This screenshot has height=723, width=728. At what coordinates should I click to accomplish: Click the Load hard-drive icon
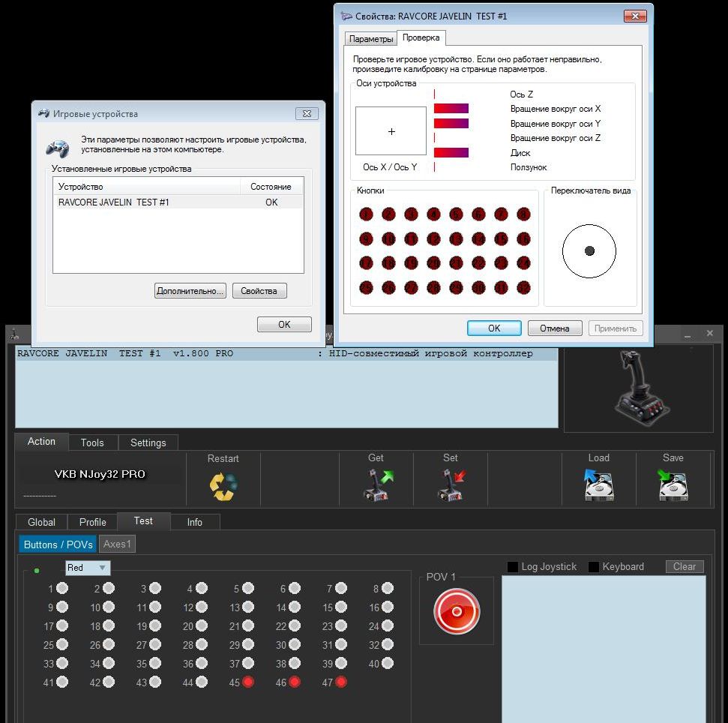599,485
